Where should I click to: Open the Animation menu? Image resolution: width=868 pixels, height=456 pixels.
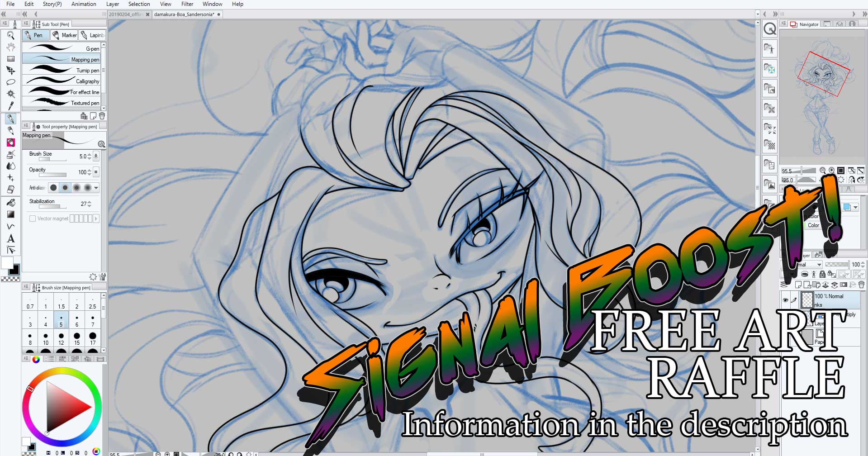tap(84, 4)
